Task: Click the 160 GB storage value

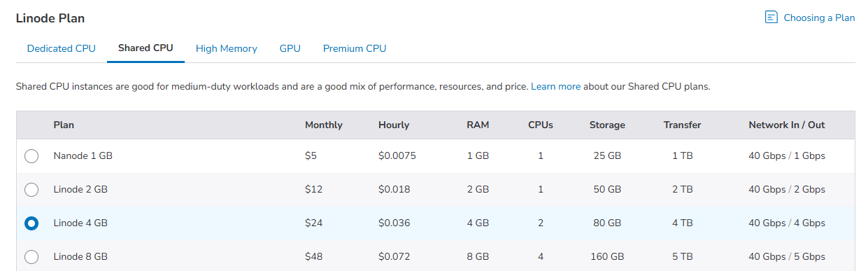Action: point(607,256)
